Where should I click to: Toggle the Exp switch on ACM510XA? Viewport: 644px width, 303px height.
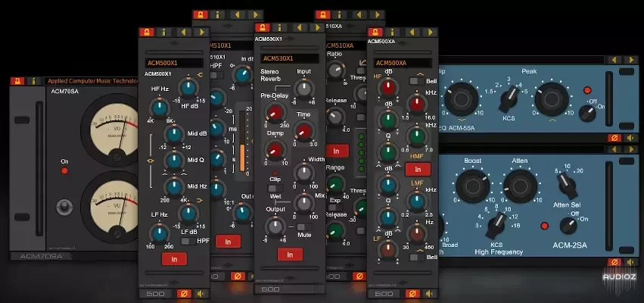(335, 208)
